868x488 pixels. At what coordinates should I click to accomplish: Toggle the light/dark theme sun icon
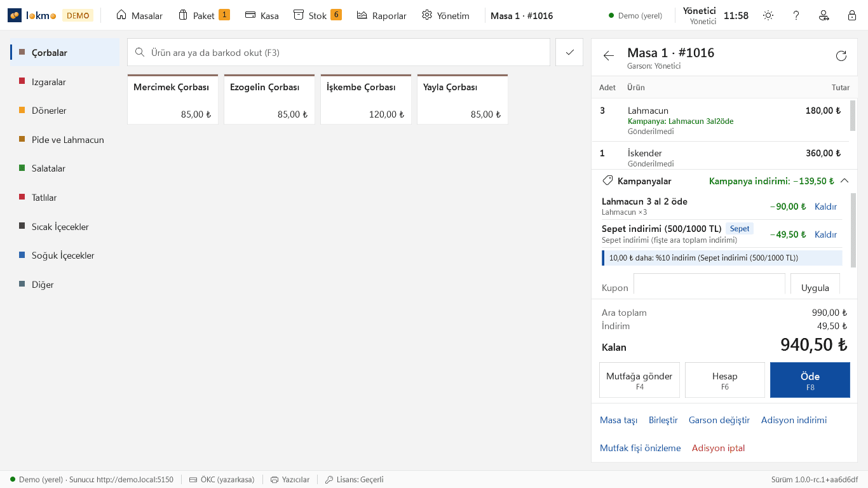click(768, 15)
